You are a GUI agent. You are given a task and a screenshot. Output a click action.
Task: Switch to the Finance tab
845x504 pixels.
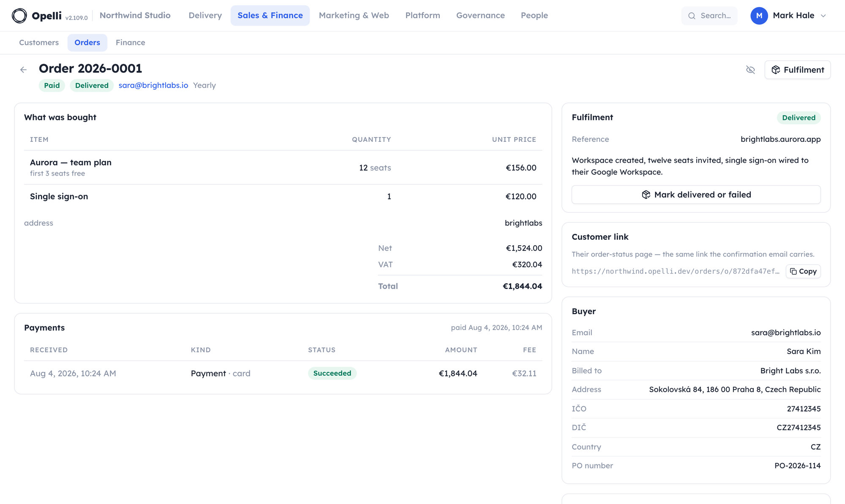[131, 43]
